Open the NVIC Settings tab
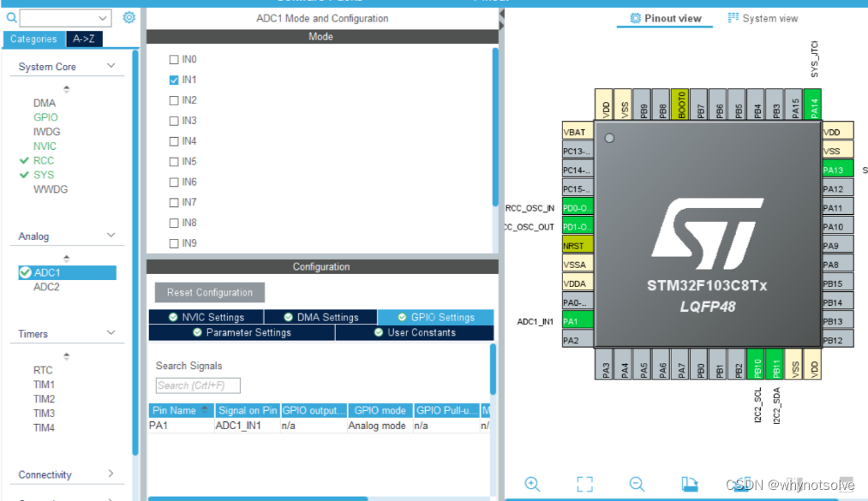This screenshot has height=501, width=868. 206,317
